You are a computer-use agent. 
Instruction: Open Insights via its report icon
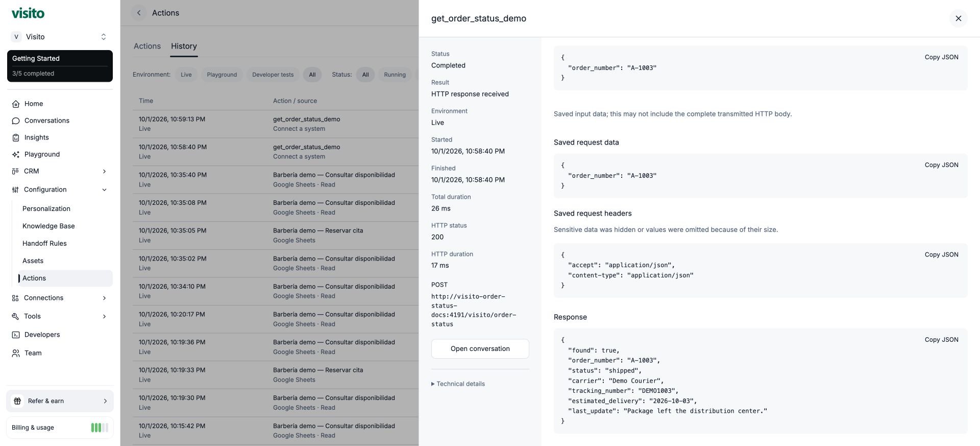16,137
